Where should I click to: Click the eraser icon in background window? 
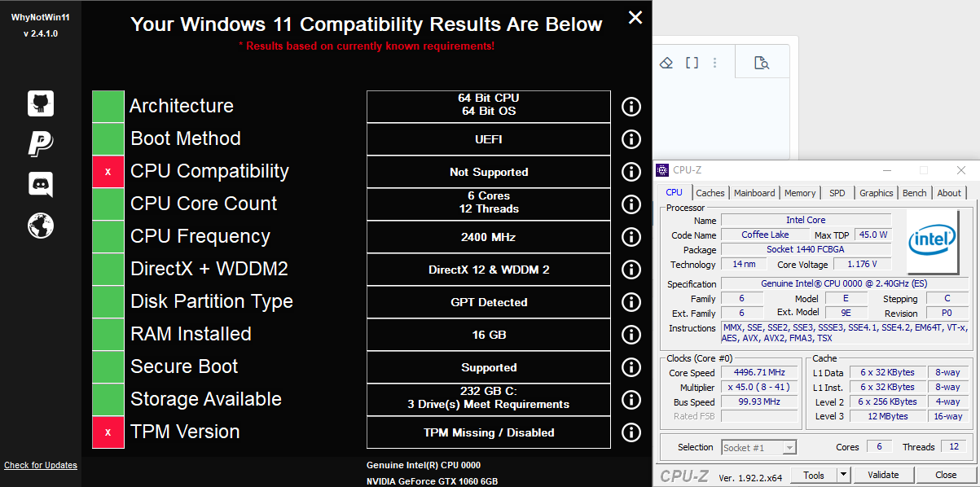(666, 63)
